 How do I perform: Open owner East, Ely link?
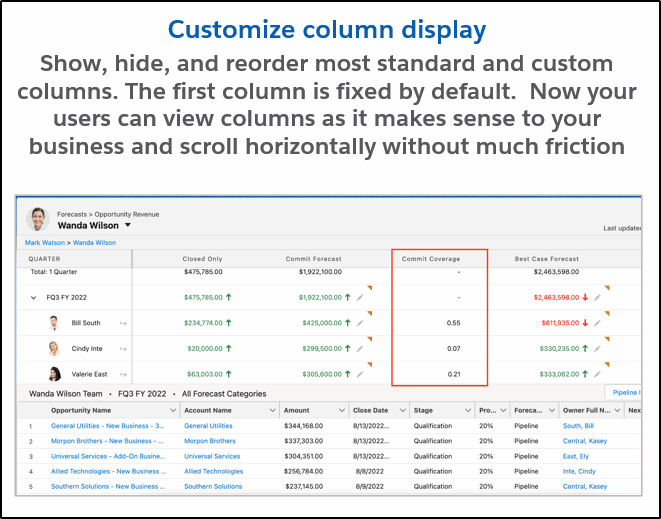pos(576,456)
